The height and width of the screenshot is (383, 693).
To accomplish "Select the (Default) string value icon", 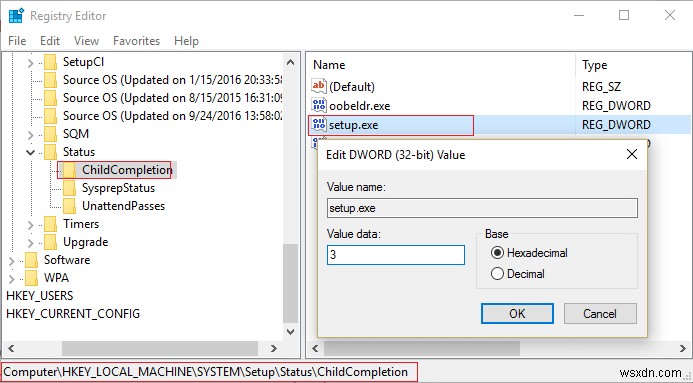I will 319,86.
